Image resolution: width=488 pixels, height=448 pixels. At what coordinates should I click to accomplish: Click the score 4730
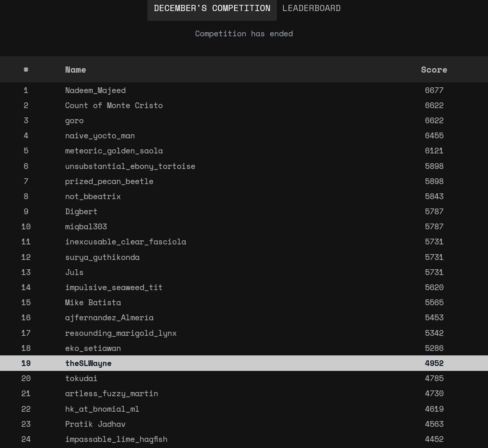434,394
